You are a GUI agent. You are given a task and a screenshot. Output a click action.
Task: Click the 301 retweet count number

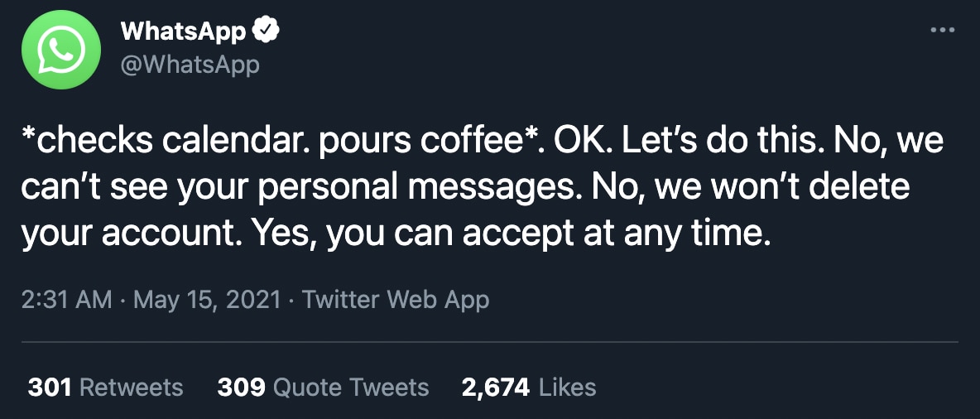(x=50, y=387)
